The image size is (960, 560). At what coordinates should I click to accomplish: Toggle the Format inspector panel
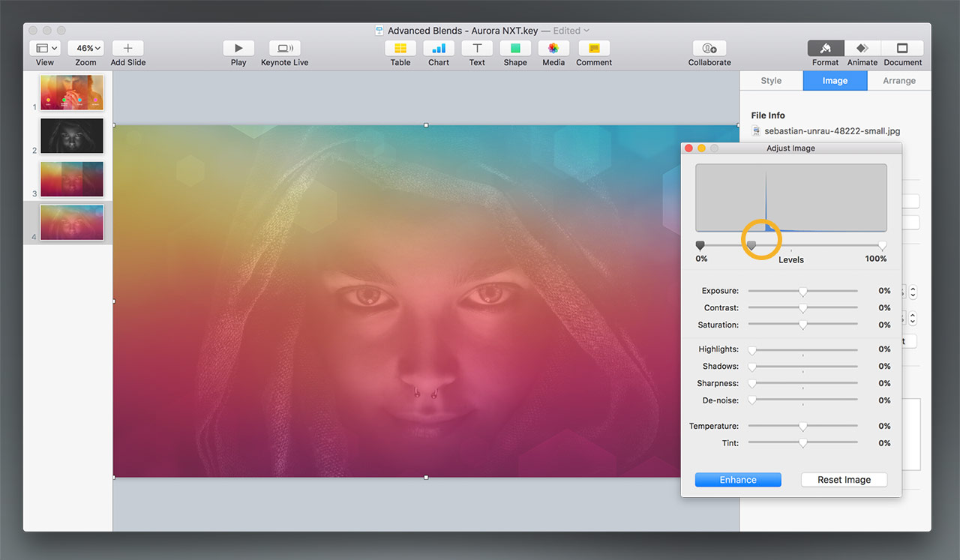click(825, 48)
